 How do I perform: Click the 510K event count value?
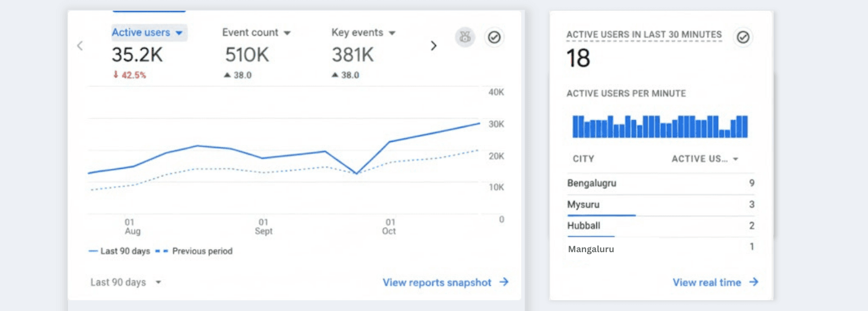click(x=247, y=55)
